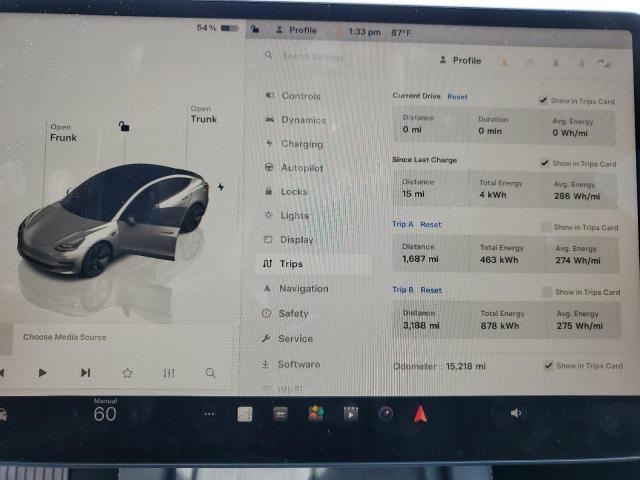Screen dimensions: 640x480
Task: Tap the Trip A distance 1,687 mi
Action: click(420, 259)
